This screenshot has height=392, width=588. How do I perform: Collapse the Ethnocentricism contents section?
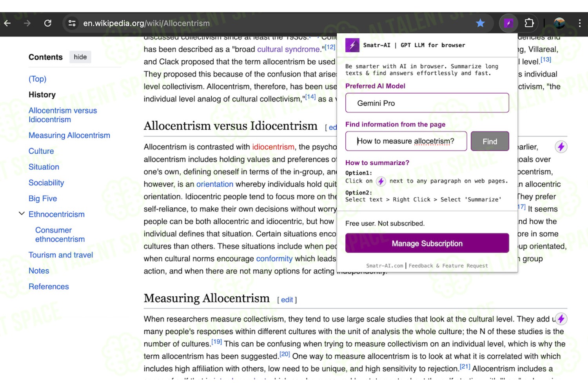[x=22, y=214]
